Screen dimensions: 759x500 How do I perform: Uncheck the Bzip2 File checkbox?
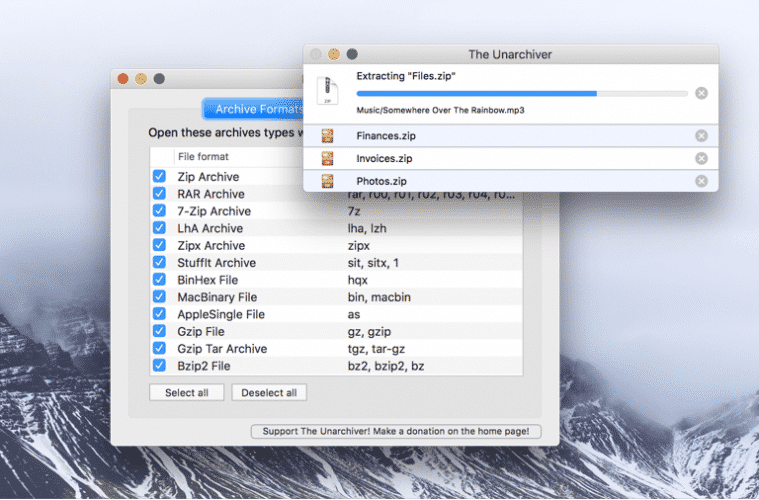click(x=159, y=366)
